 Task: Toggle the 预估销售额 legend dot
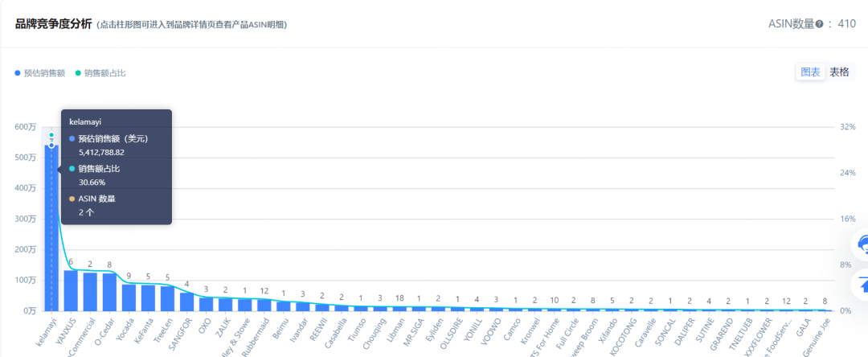point(18,73)
